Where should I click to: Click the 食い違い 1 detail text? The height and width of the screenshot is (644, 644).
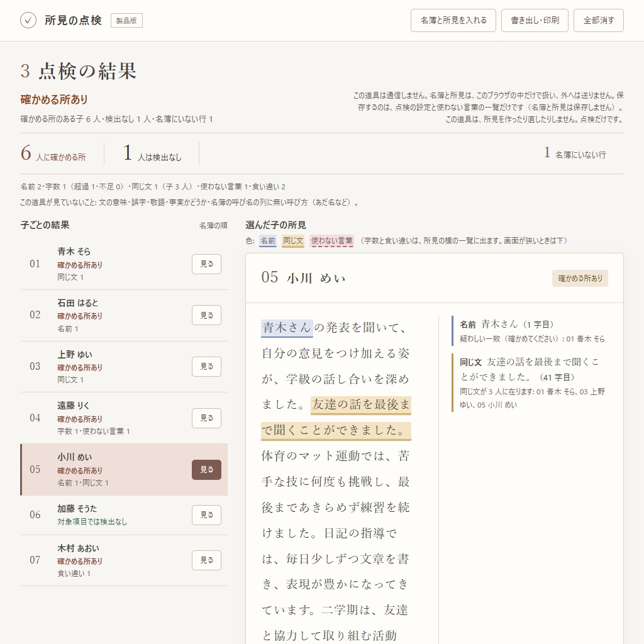point(74,574)
